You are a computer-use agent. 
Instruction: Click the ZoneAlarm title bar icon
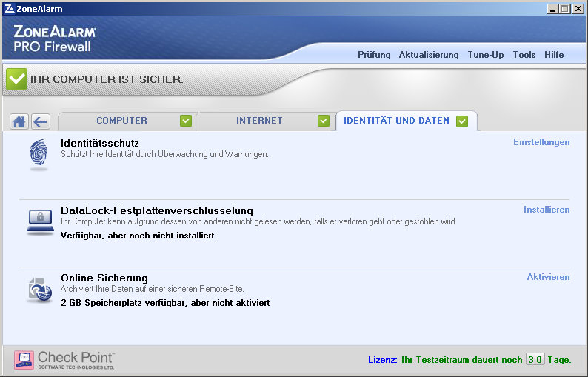pos(10,8)
